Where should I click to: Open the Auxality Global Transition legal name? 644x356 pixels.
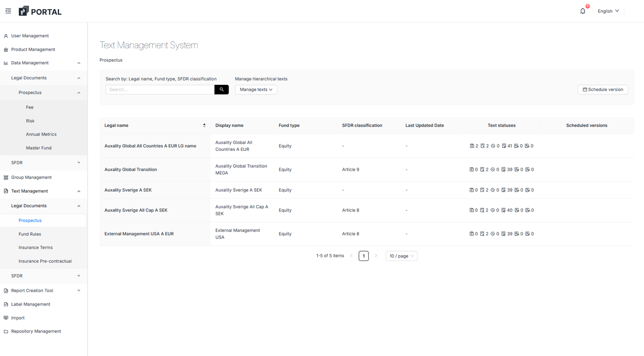(x=131, y=170)
